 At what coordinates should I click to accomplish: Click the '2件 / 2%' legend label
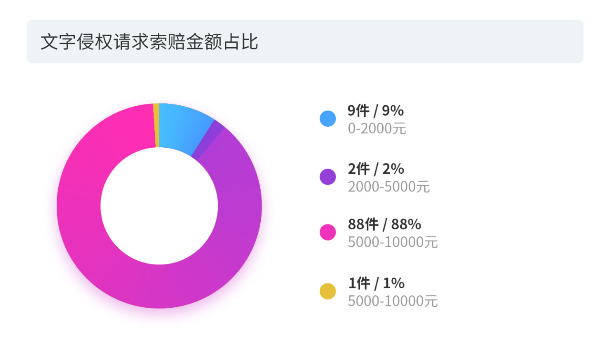pos(376,169)
